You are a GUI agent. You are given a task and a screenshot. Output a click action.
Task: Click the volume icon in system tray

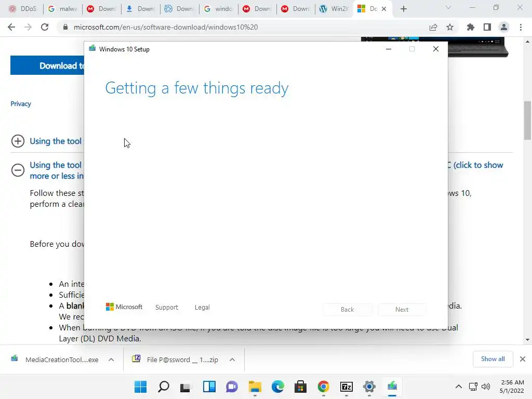pyautogui.click(x=486, y=387)
